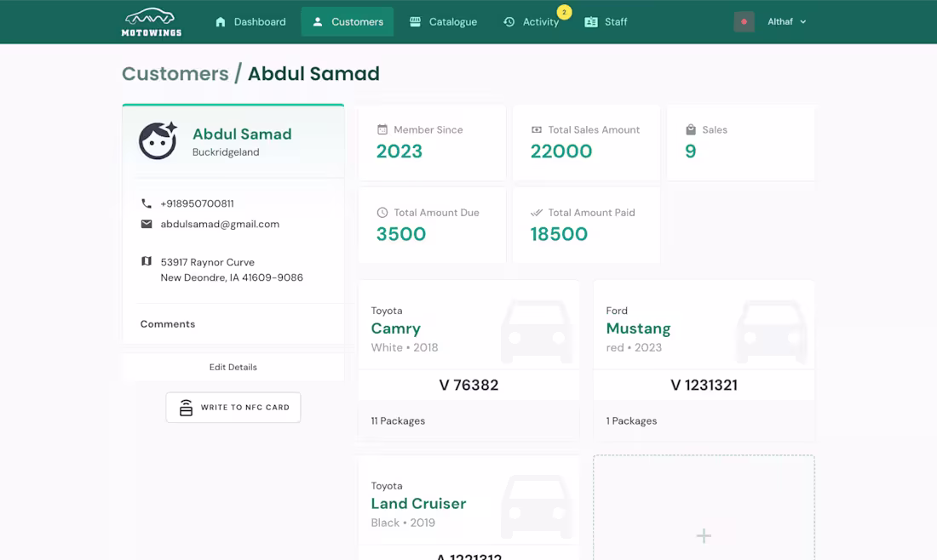This screenshot has width=937, height=560.
Task: Click the Total Sales Amount money icon
Action: click(537, 129)
